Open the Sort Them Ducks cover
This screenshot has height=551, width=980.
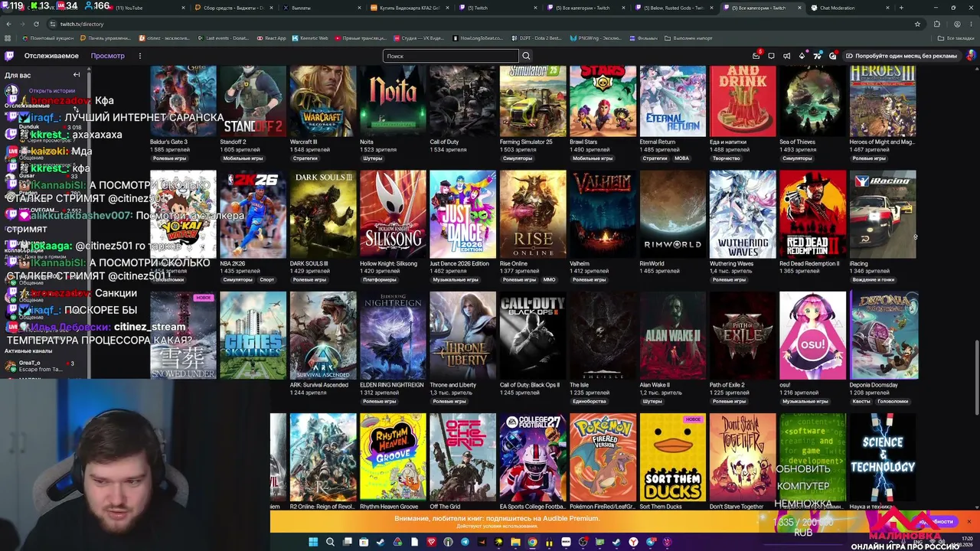point(673,458)
